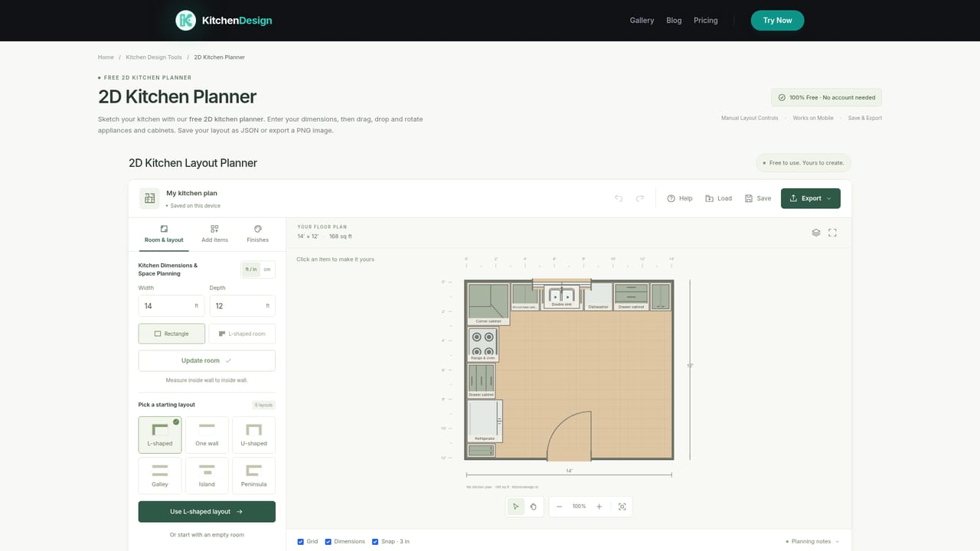Viewport: 980px width, 551px height.
Task: Click the Try Now button
Action: [x=777, y=21]
